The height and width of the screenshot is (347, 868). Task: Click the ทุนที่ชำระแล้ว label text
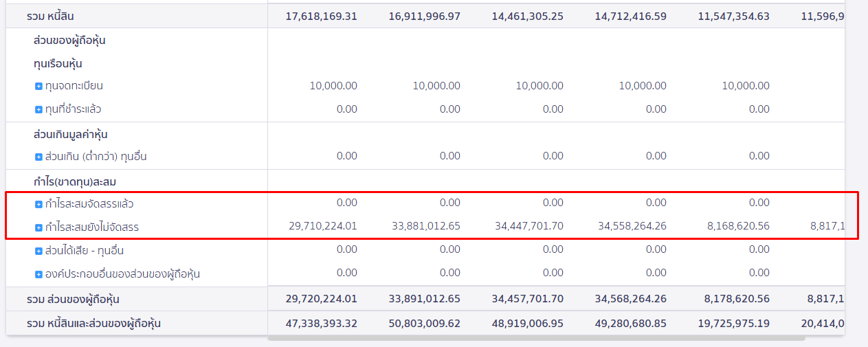[74, 109]
